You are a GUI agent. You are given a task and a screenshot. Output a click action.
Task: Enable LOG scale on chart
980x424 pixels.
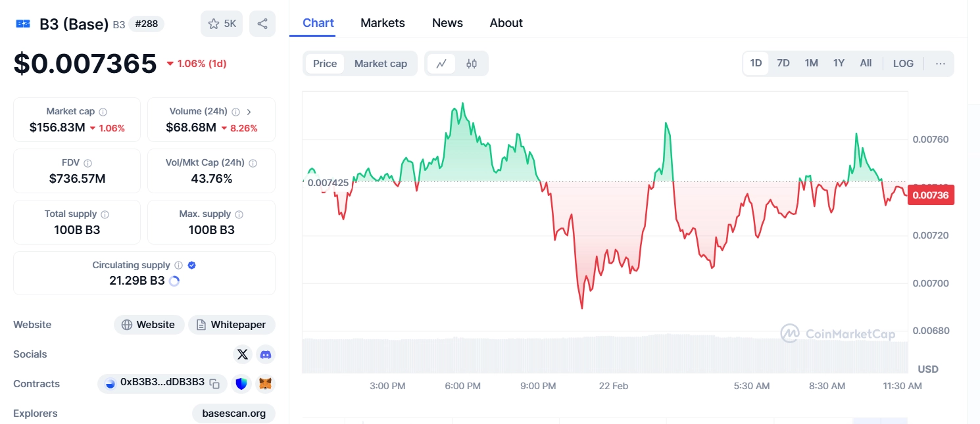point(903,64)
